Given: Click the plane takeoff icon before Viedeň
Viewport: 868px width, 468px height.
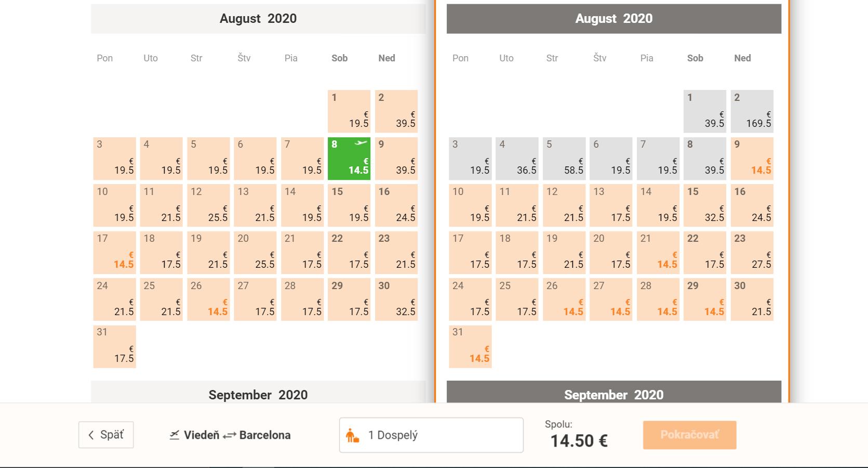Looking at the screenshot, I should pos(175,435).
